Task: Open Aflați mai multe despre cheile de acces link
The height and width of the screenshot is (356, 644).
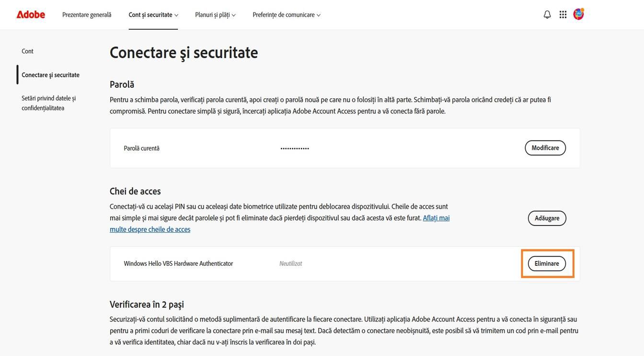Action: pyautogui.click(x=280, y=224)
